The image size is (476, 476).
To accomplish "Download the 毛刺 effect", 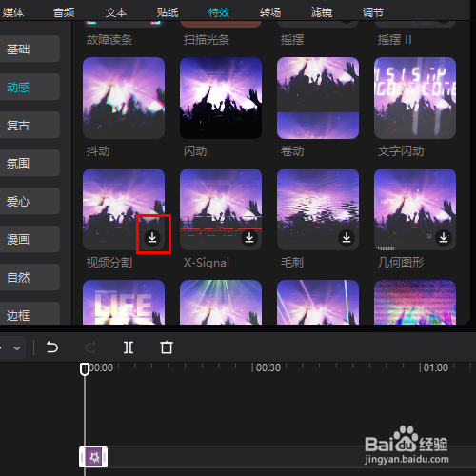I will (347, 237).
